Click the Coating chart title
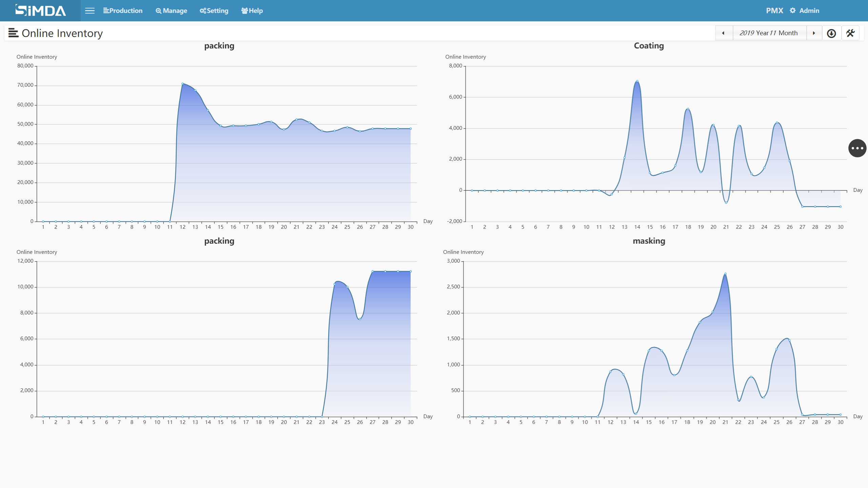Screen dimensions: 868x488 (649, 46)
